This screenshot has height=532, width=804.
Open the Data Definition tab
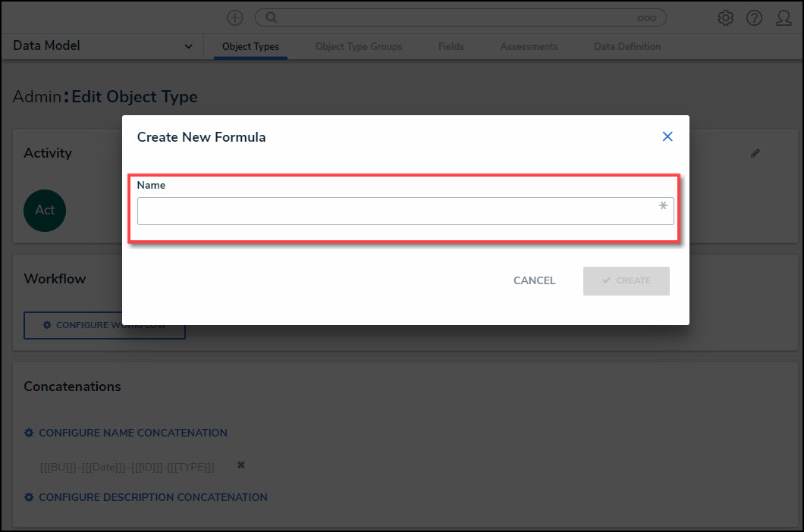pyautogui.click(x=627, y=47)
